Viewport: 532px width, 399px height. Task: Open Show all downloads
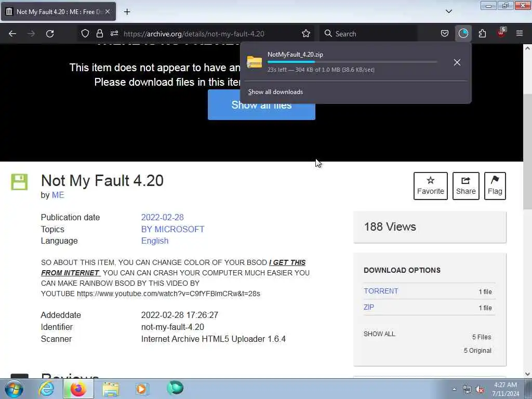point(275,92)
